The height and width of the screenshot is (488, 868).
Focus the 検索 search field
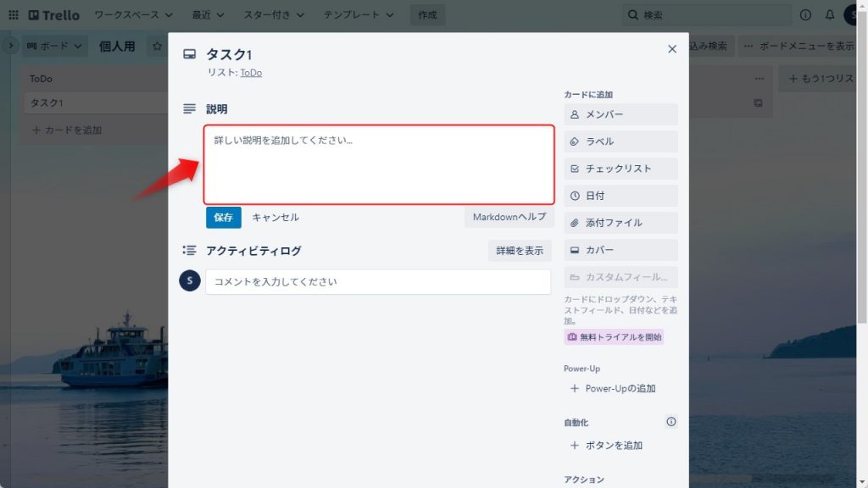click(x=707, y=15)
